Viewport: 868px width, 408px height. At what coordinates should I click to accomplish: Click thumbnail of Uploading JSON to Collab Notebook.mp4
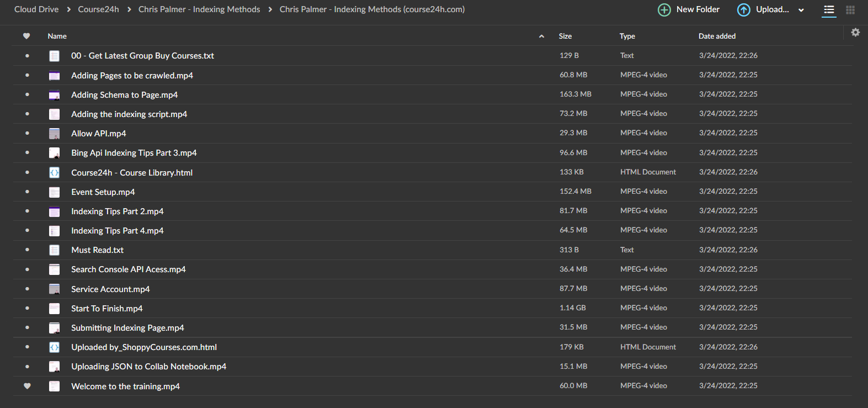pyautogui.click(x=54, y=367)
